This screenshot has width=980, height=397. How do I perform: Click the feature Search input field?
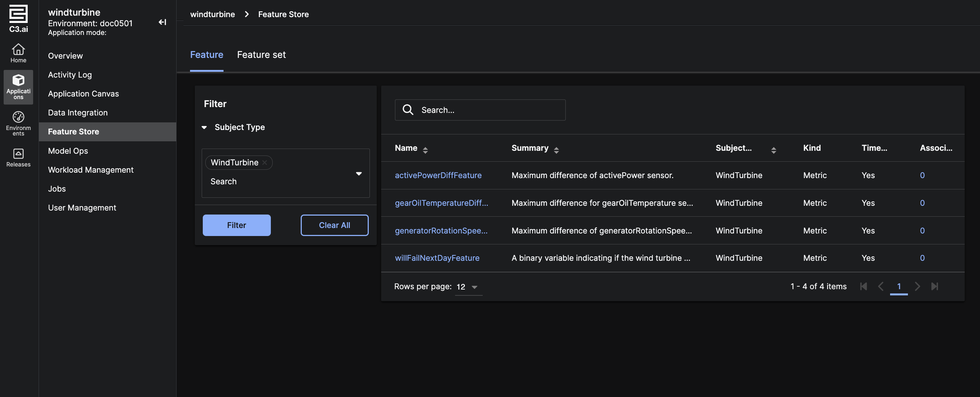[x=487, y=110]
